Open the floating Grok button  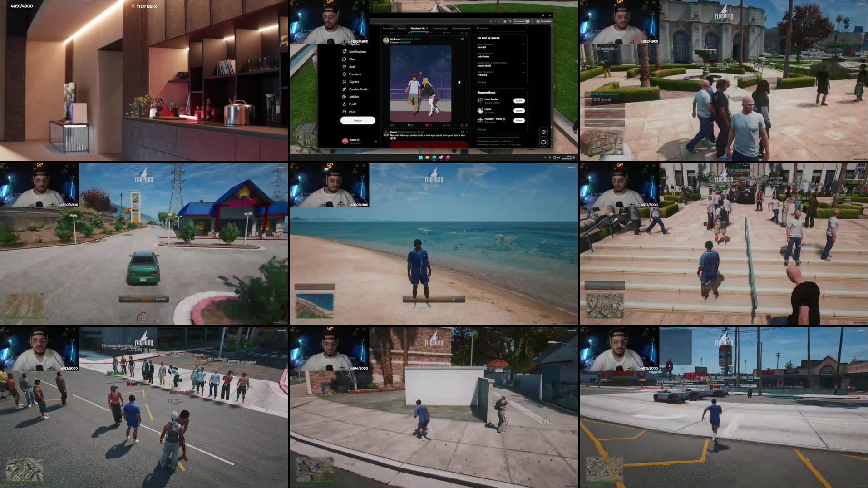[x=543, y=133]
